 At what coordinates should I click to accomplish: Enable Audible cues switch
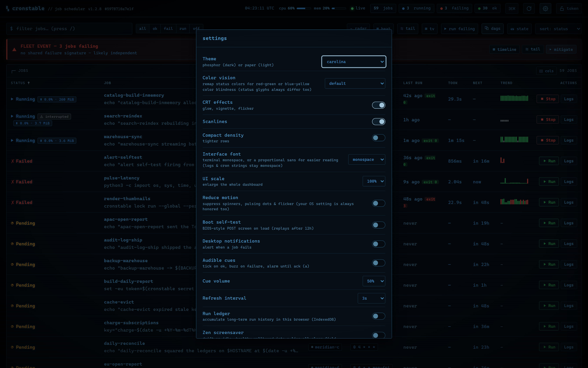(379, 263)
